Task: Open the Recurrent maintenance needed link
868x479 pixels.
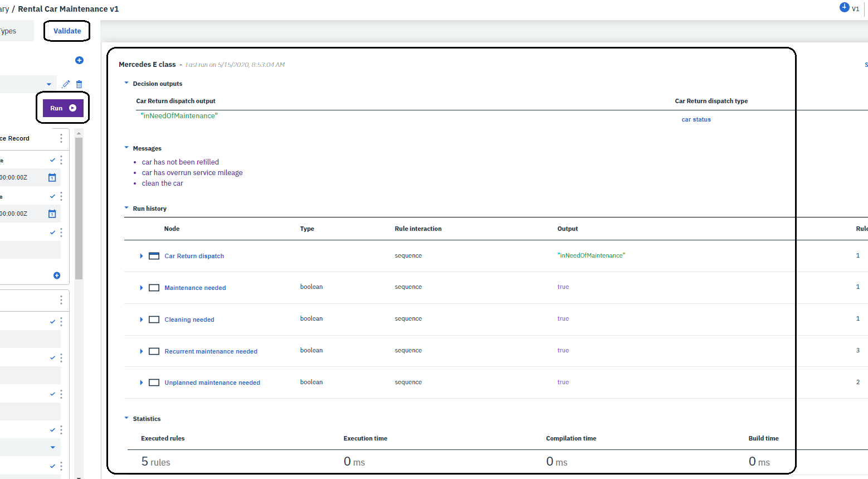Action: (211, 351)
